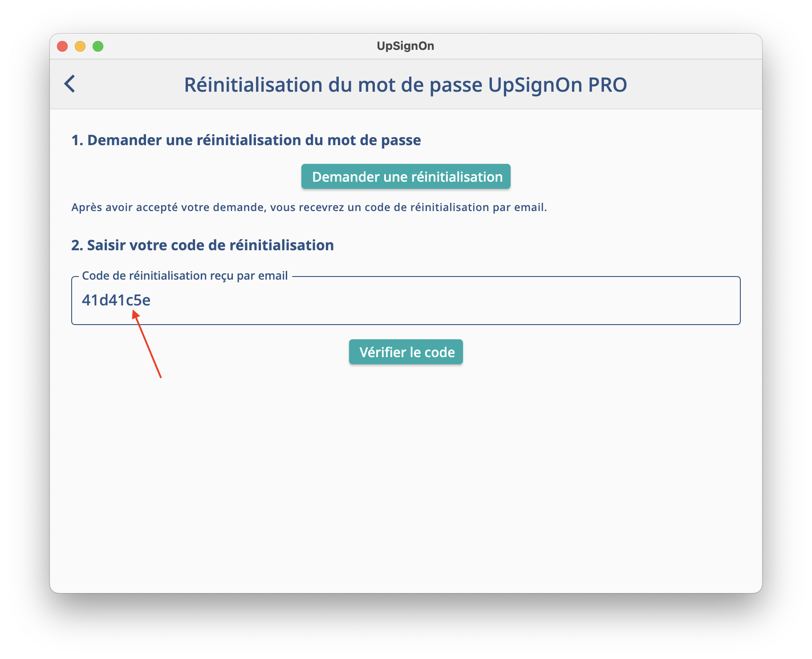Click the UpSignOn window title text
The width and height of the screenshot is (812, 659).
tap(405, 46)
